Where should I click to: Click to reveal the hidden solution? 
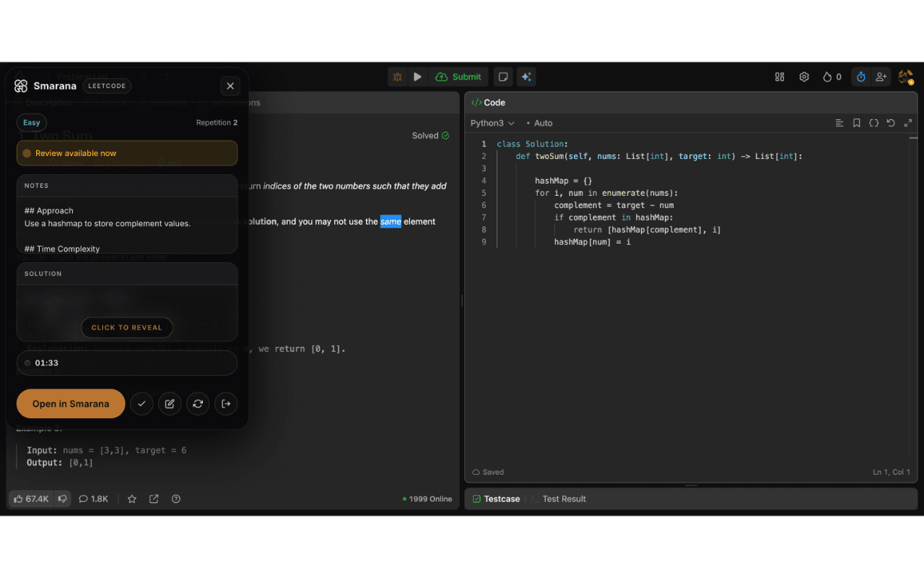(x=127, y=327)
